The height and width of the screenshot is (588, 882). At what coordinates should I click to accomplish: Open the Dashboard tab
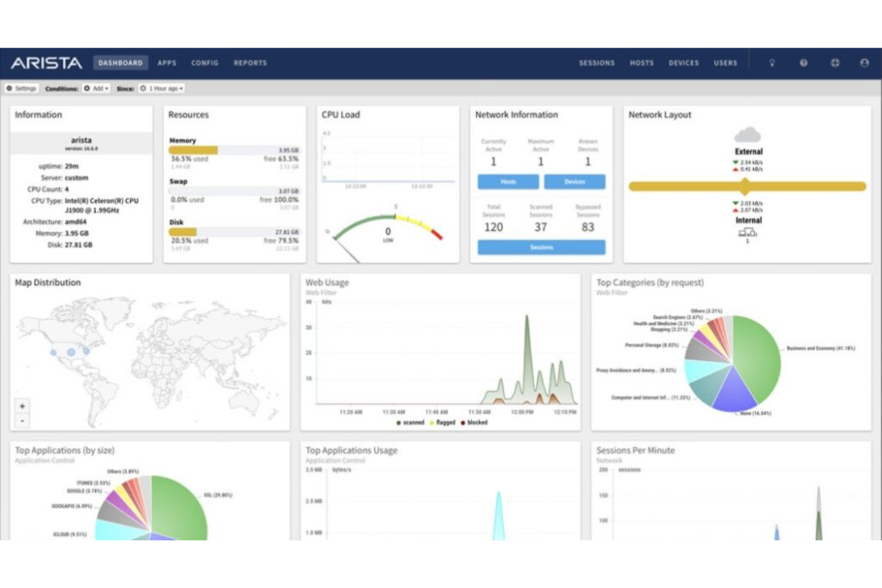pyautogui.click(x=120, y=63)
